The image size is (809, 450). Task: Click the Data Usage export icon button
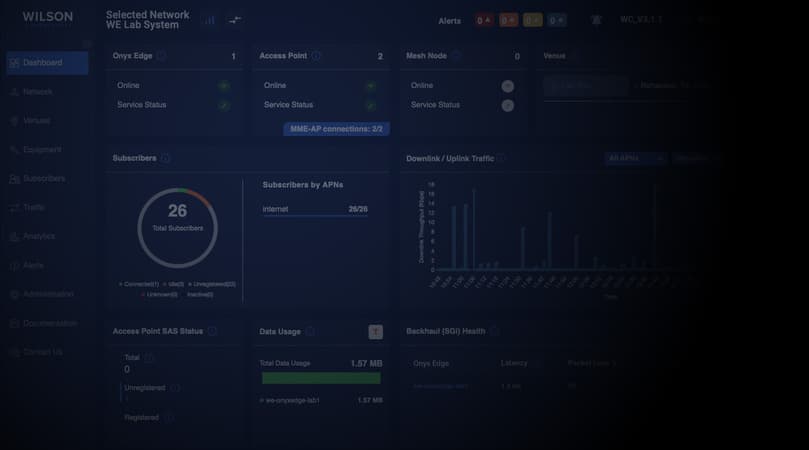click(x=375, y=332)
